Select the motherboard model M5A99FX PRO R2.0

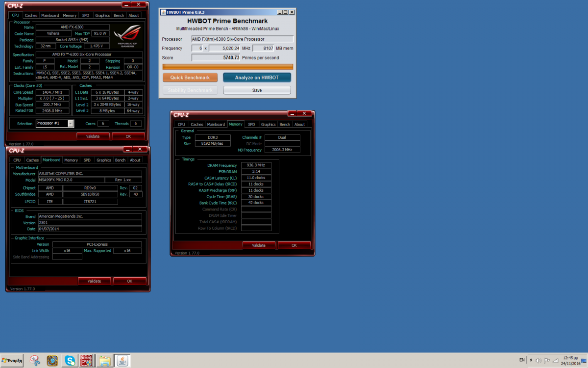click(71, 180)
